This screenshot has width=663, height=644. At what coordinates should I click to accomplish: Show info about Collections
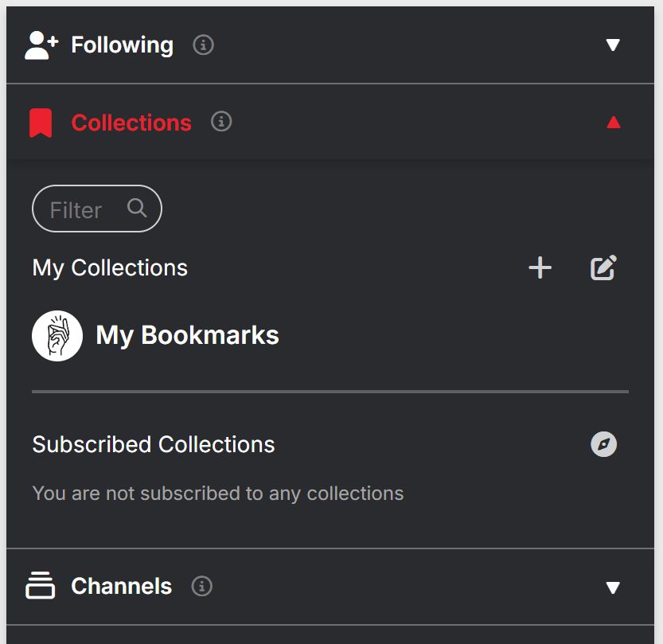(x=221, y=122)
